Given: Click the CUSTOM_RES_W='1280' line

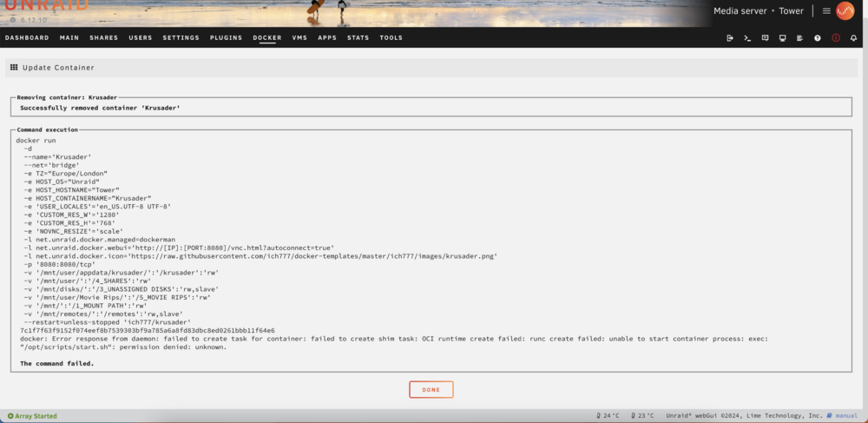Looking at the screenshot, I should [x=71, y=215].
